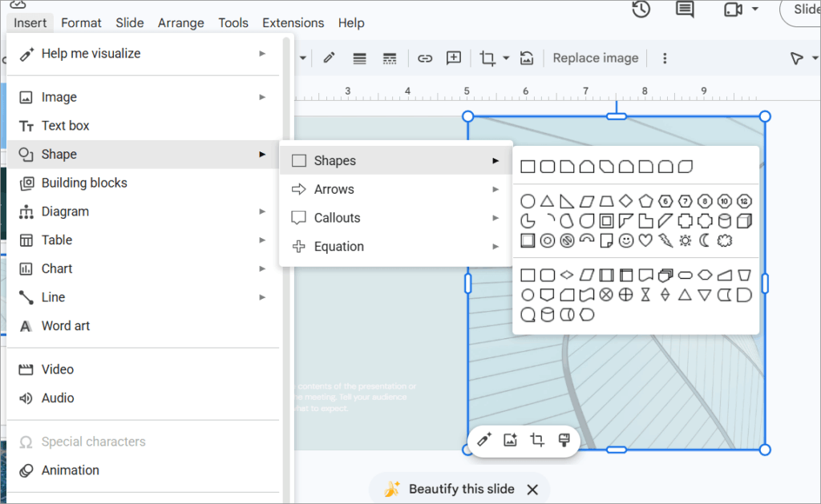Choose the octagon labeled 8
Viewport: 821px width, 504px height.
pos(705,201)
